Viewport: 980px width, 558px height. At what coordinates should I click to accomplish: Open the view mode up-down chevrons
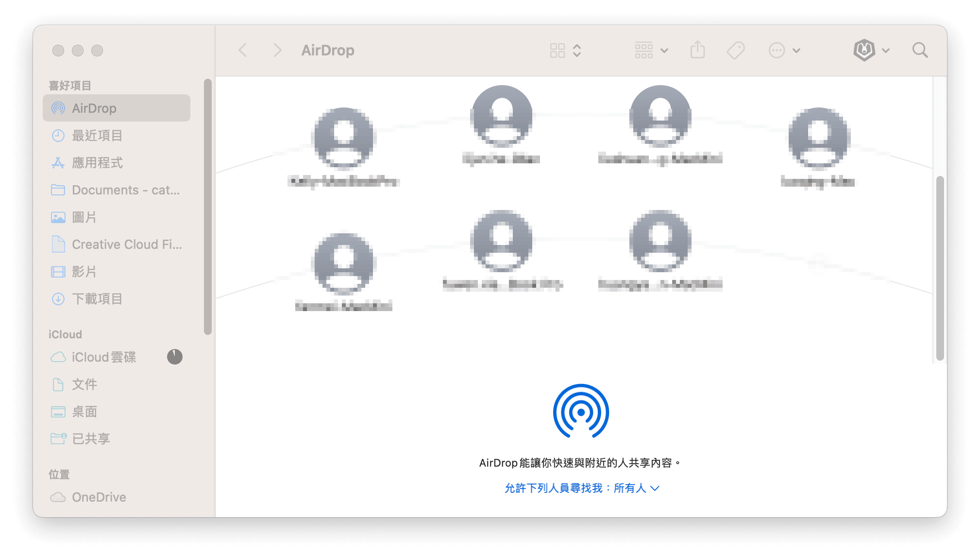tap(577, 50)
